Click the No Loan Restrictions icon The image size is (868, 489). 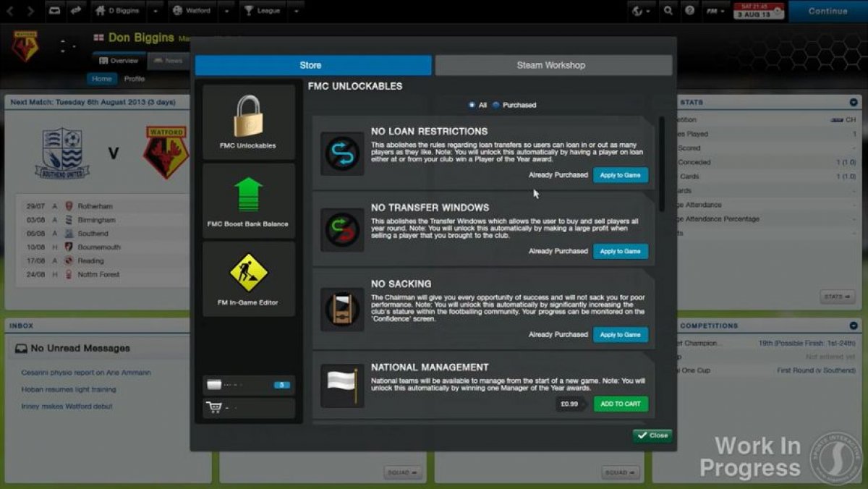point(342,153)
